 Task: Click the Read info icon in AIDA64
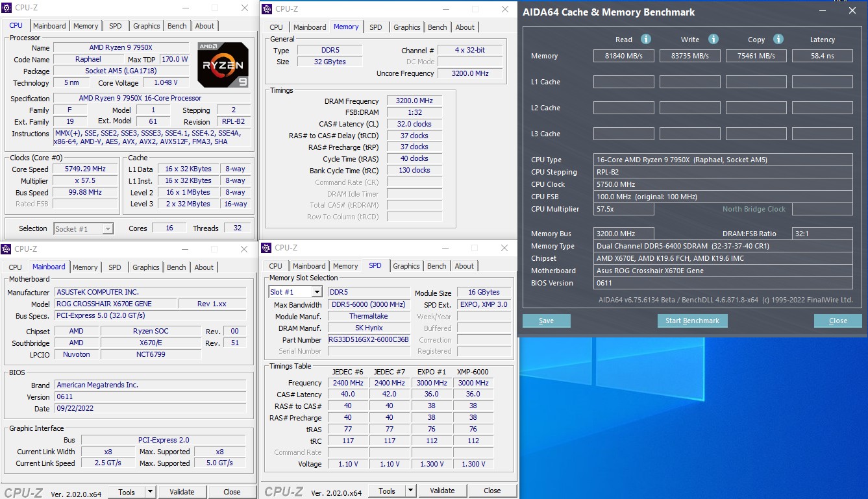tap(646, 39)
